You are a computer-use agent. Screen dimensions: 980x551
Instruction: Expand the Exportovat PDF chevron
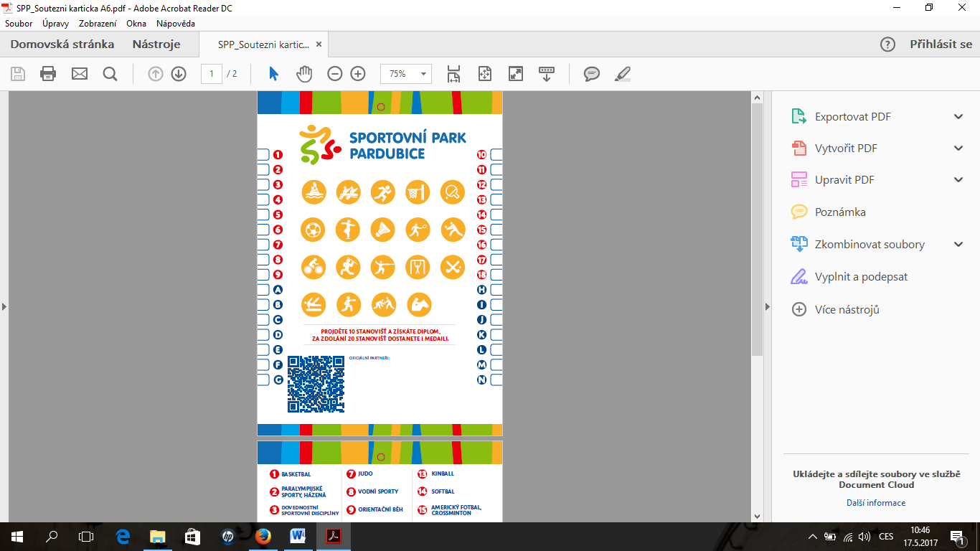coord(958,116)
